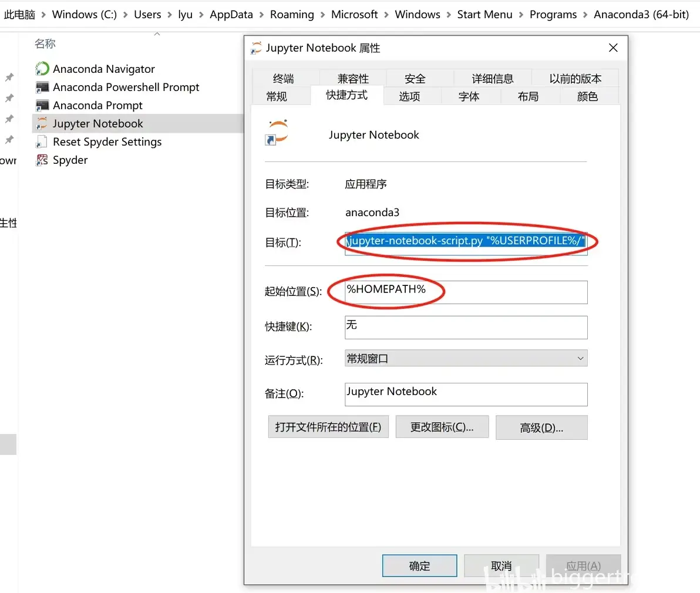The image size is (700, 593).
Task: Expand chevron after Microsoft in breadcrumb
Action: coord(386,15)
